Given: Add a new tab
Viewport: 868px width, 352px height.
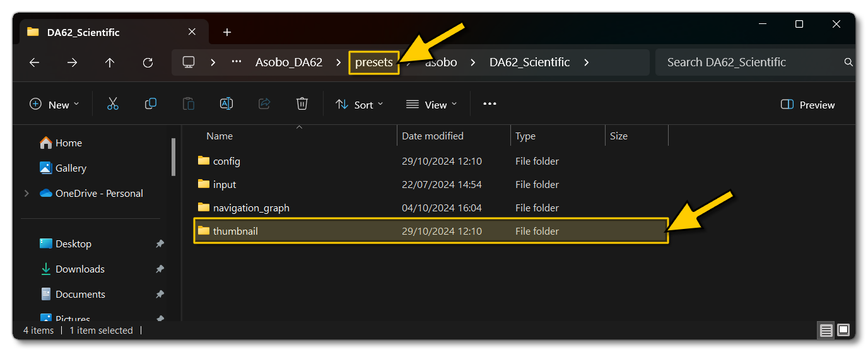Looking at the screenshot, I should click(227, 32).
